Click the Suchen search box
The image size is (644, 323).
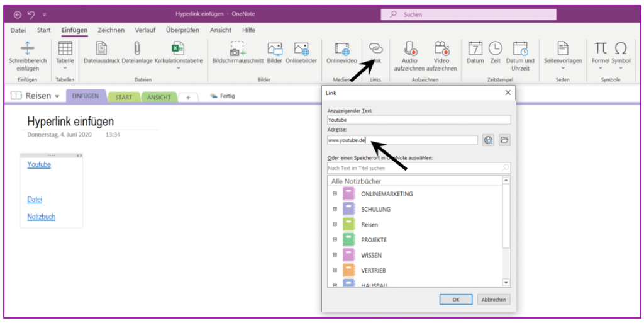coord(468,14)
